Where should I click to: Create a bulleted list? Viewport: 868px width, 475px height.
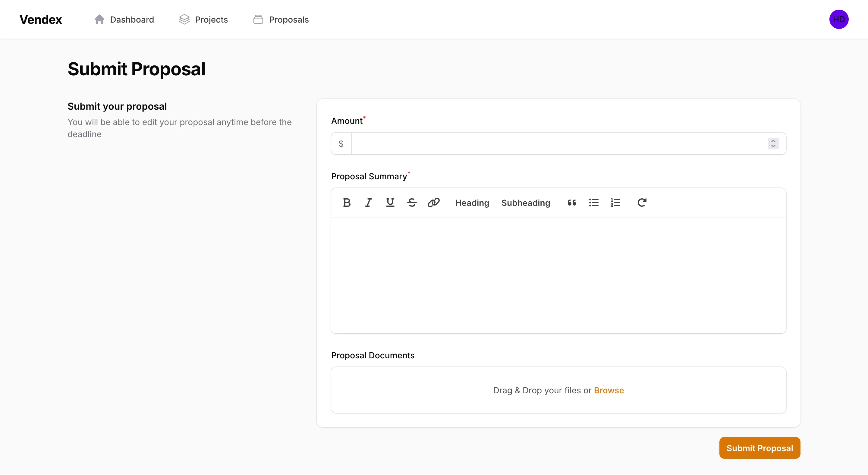tap(594, 203)
